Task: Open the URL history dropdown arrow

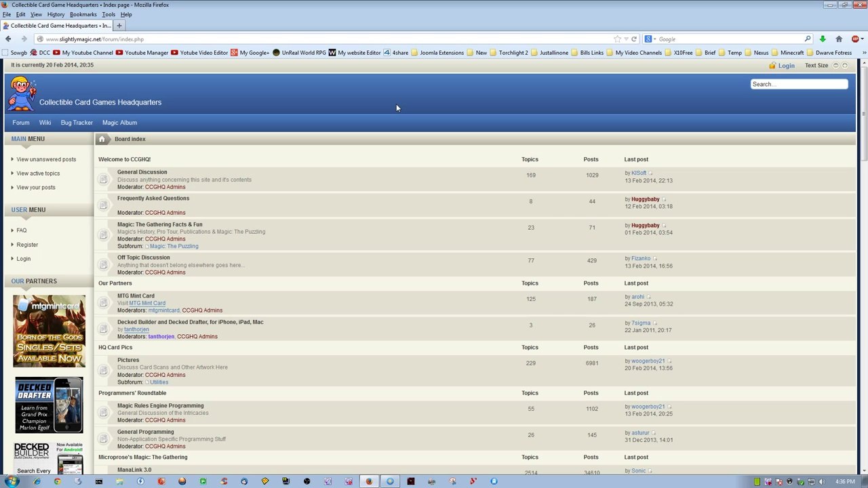Action: pyautogui.click(x=626, y=39)
